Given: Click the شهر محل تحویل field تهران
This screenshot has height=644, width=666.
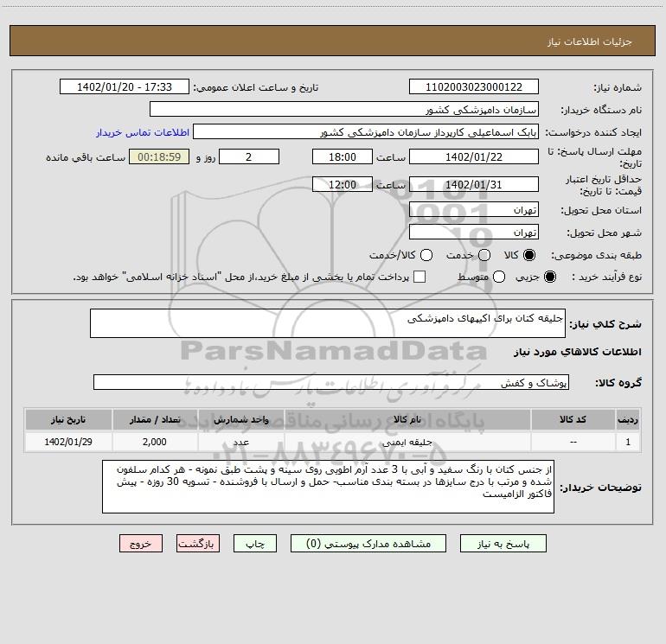Looking at the screenshot, I should click(474, 232).
